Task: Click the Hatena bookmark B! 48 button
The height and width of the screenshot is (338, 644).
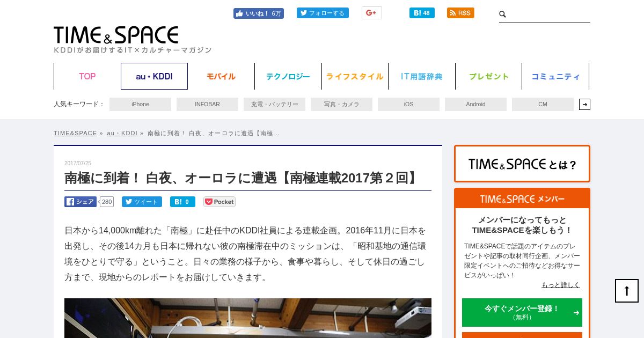Action: click(422, 13)
